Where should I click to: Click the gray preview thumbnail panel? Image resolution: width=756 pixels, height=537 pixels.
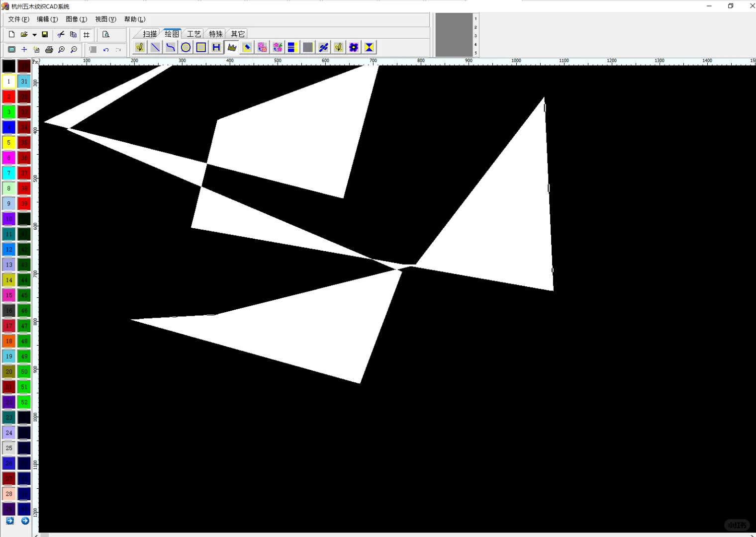(x=454, y=35)
